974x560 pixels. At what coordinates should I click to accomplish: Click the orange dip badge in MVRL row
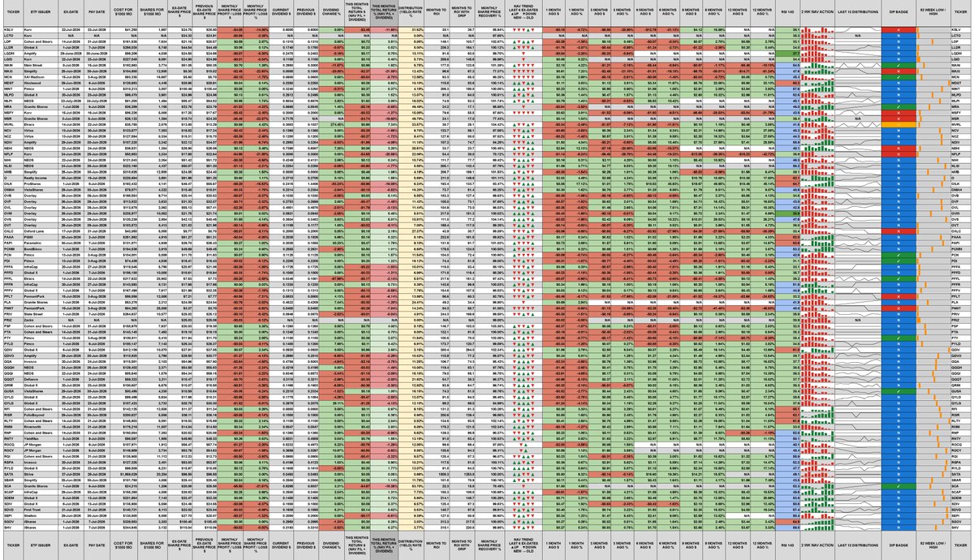(x=899, y=125)
